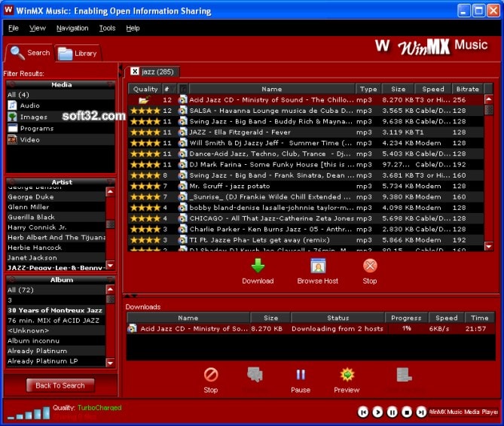Screen dimensions: 504x426
Task: Stop the active download in Downloads panel
Action: pyautogui.click(x=211, y=380)
